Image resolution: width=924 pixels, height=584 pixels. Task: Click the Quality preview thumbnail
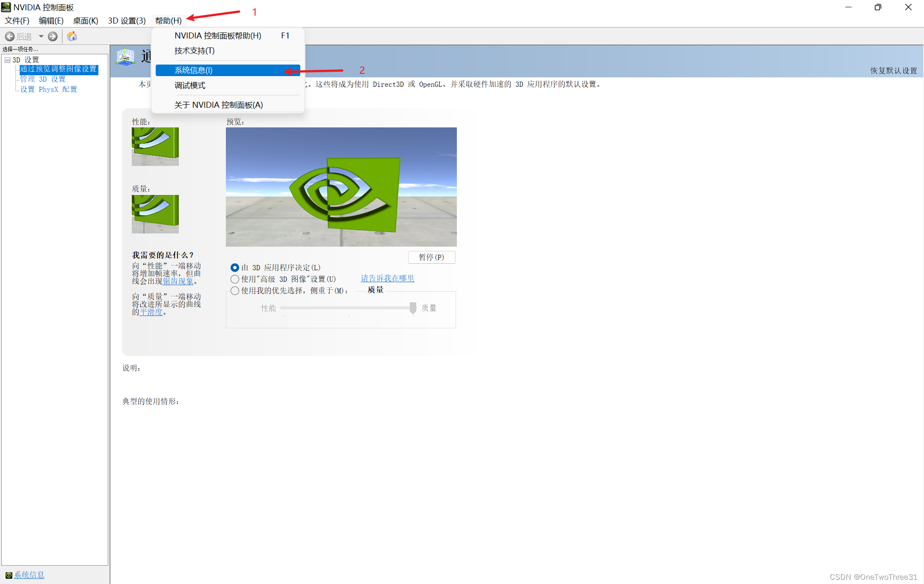coord(155,214)
